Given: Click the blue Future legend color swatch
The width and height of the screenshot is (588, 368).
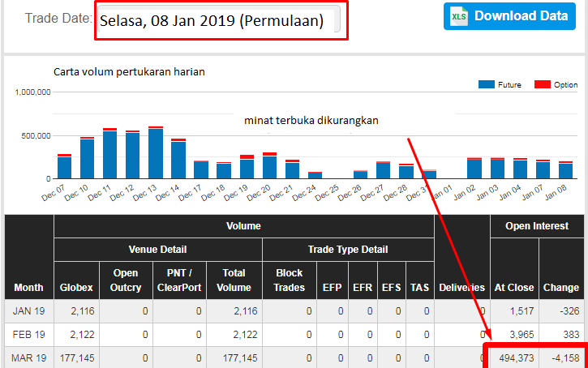Looking at the screenshot, I should [487, 84].
